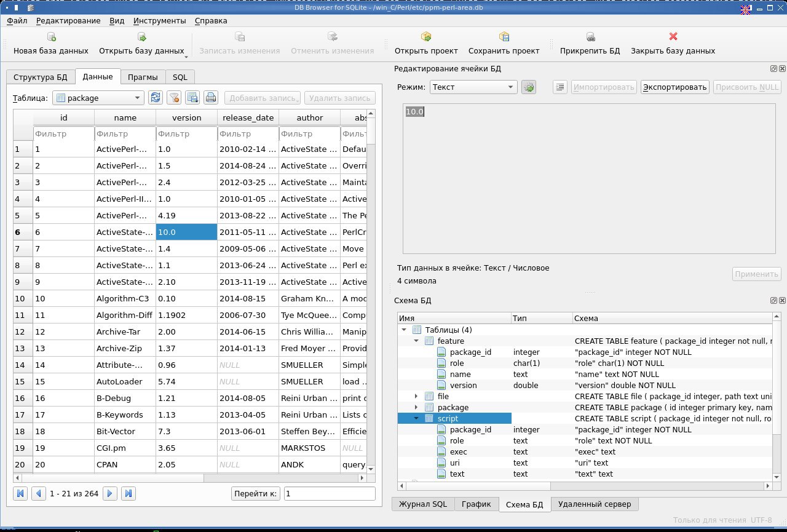Click the UK flag language icon
This screenshot has height=532, width=787.
pyautogui.click(x=746, y=9)
